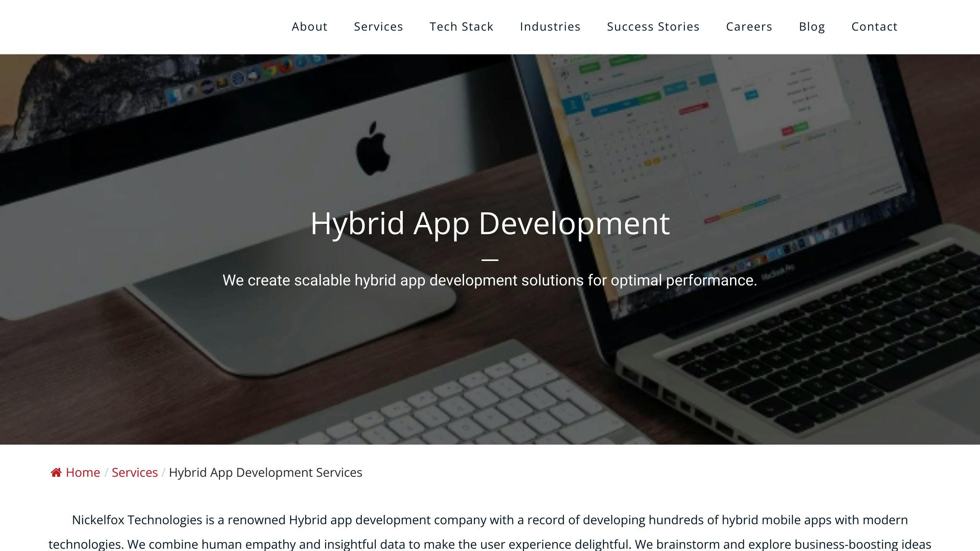Follow the Home breadcrumb link
The image size is (980, 551).
[x=83, y=472]
